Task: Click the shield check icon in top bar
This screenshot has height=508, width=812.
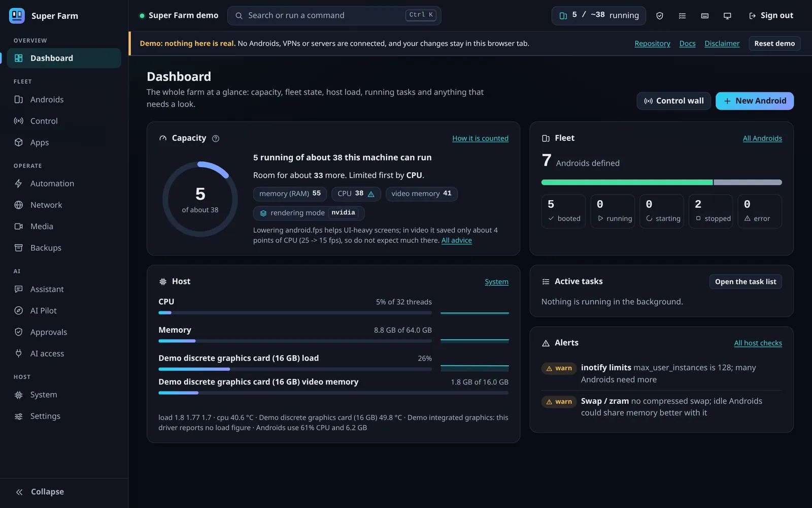Action: pyautogui.click(x=660, y=16)
